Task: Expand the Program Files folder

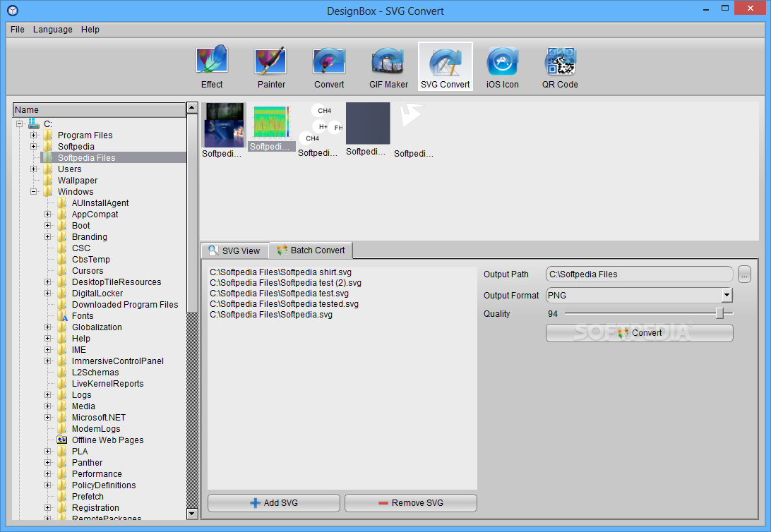Action: click(33, 135)
